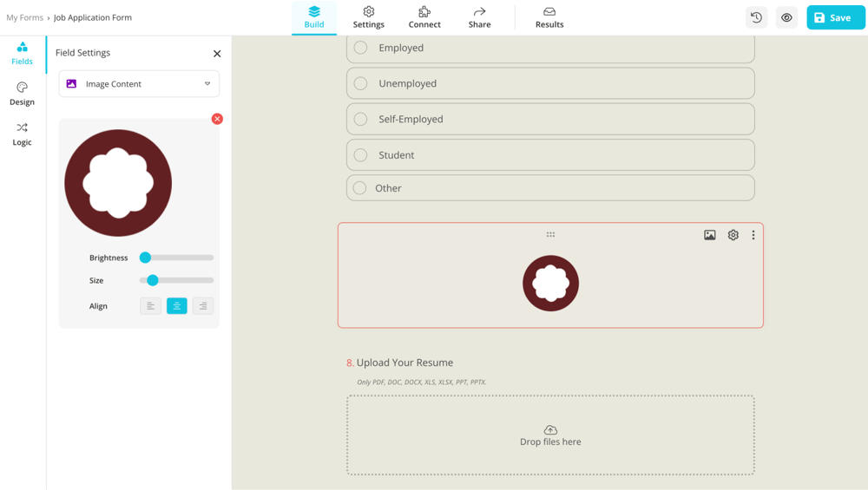Viewport: 868px width, 490px height.
Task: Open the Logic panel
Action: coord(23,134)
